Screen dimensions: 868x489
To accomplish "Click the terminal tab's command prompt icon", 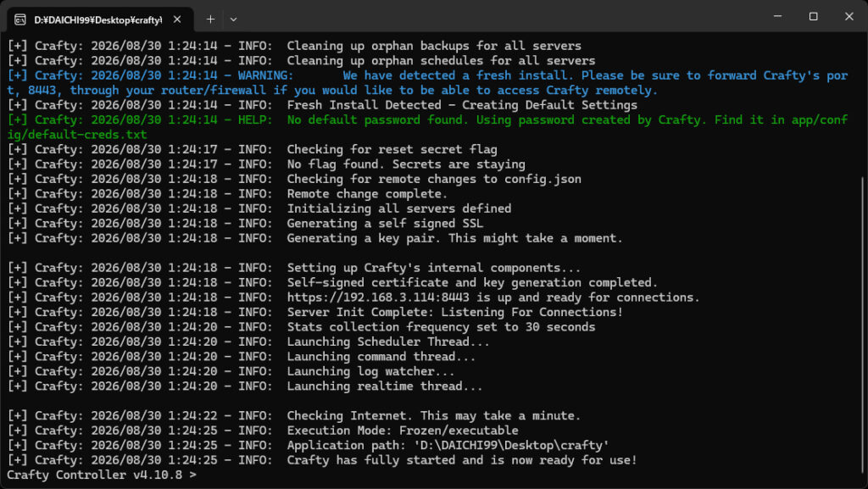I will 20,19.
